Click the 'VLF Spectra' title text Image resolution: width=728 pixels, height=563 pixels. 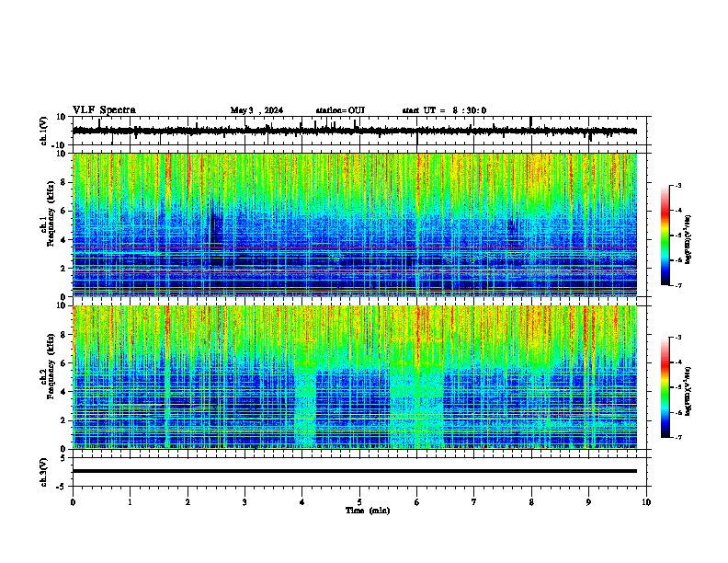pyautogui.click(x=104, y=110)
